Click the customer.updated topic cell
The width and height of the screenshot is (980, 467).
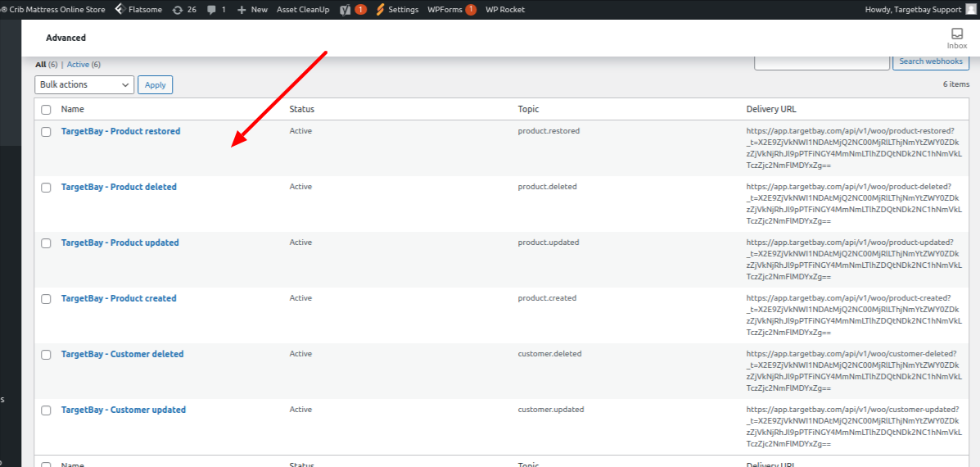tap(551, 410)
